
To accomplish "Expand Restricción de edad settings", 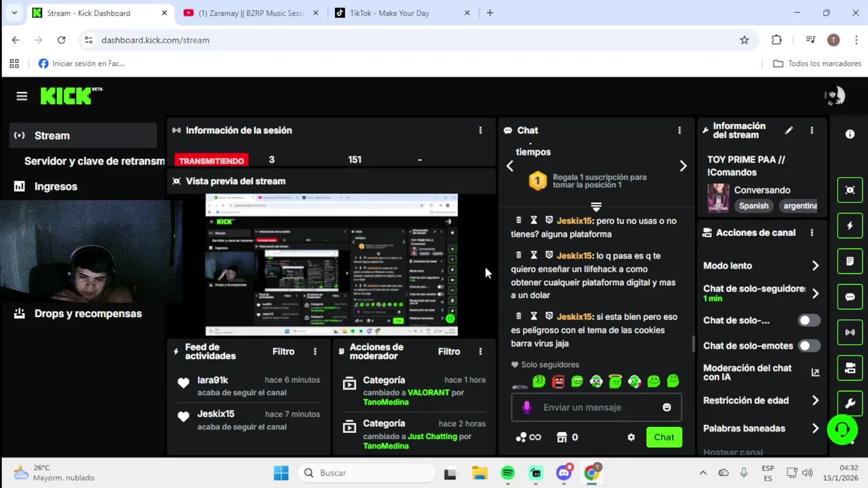I will [x=815, y=401].
